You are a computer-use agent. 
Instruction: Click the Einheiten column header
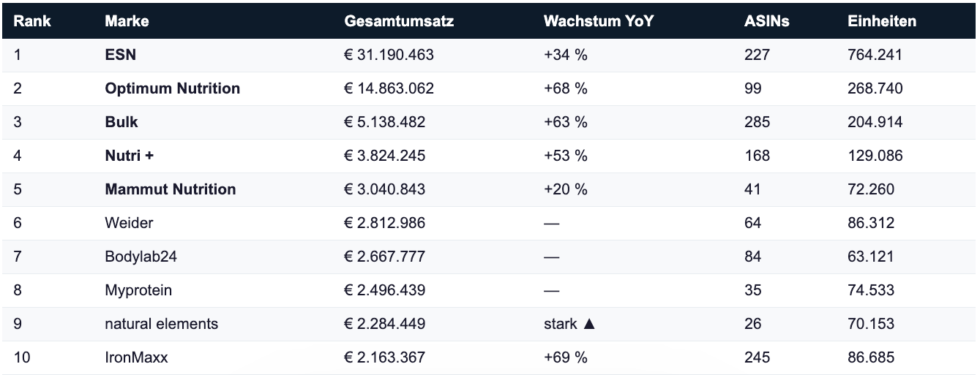(x=881, y=21)
